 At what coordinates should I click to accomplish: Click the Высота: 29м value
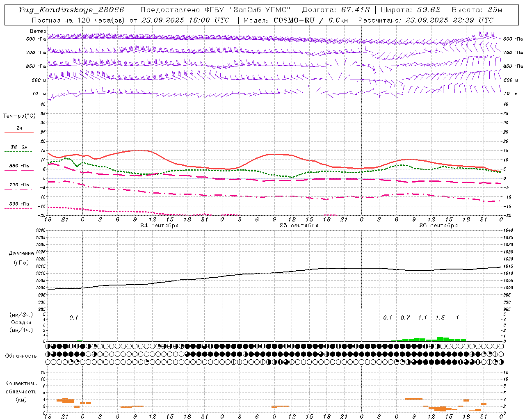(x=477, y=10)
